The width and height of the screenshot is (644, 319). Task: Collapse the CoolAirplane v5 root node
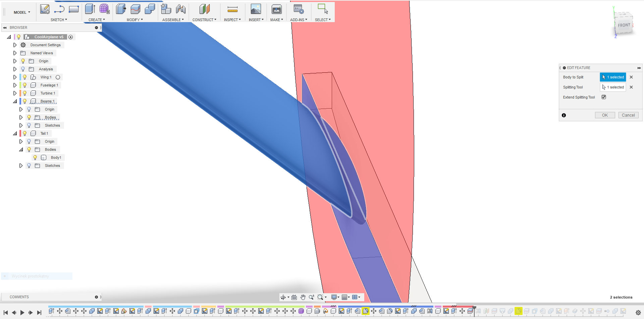(9, 37)
